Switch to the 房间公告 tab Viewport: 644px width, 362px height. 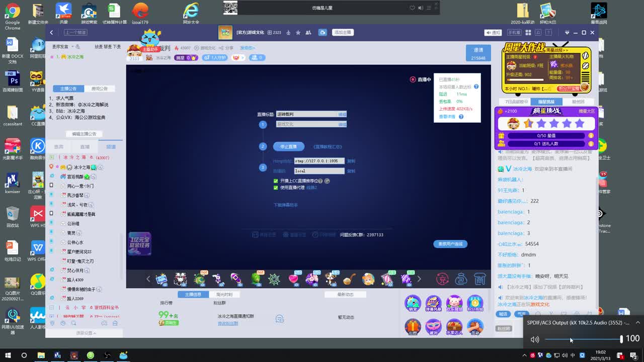point(100,88)
